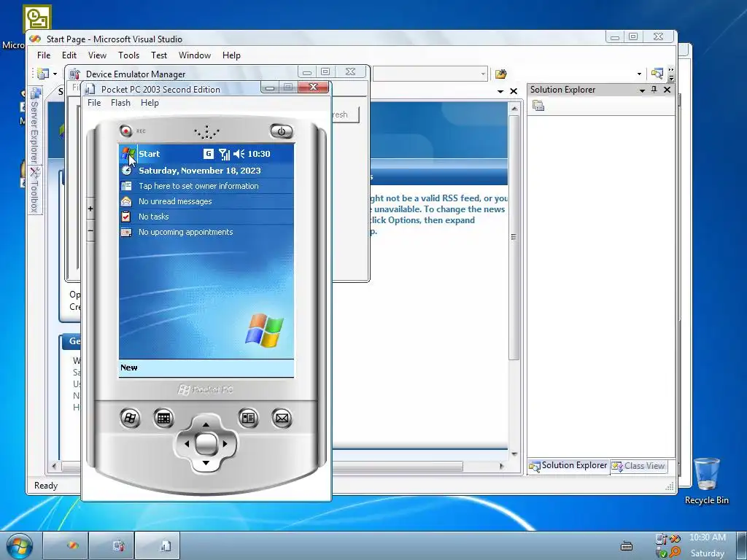Screen dimensions: 747x560
Task: Open the Start Page tab list dropdown
Action: pyautogui.click(x=500, y=91)
